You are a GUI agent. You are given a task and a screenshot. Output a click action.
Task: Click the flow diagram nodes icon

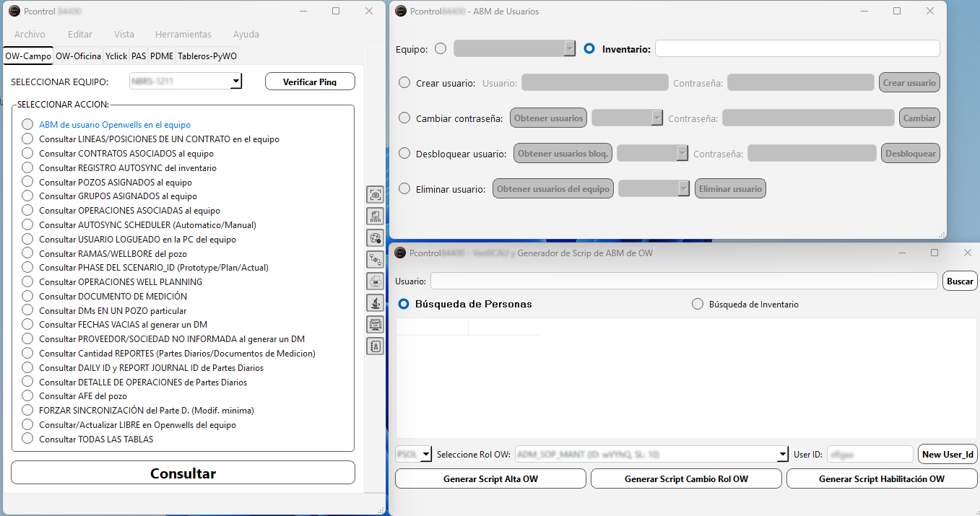(x=375, y=259)
